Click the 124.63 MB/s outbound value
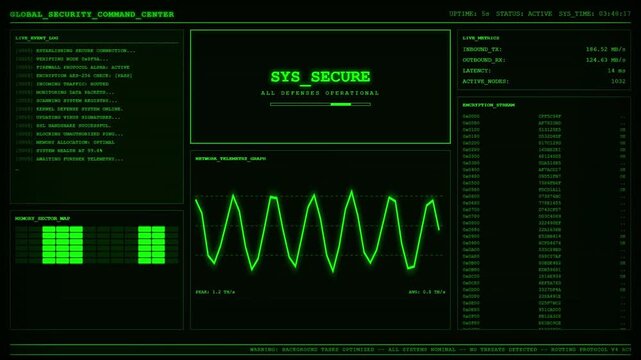 tap(605, 60)
